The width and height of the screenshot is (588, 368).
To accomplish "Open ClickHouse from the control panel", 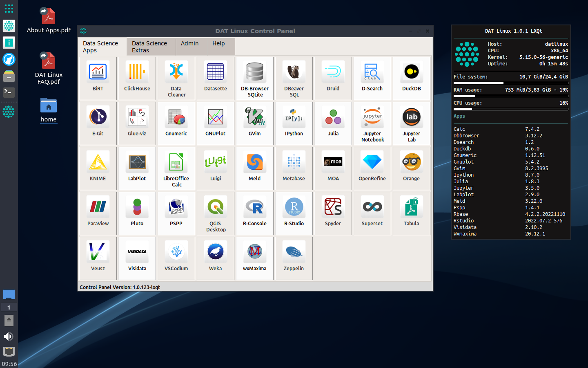I will (x=137, y=79).
